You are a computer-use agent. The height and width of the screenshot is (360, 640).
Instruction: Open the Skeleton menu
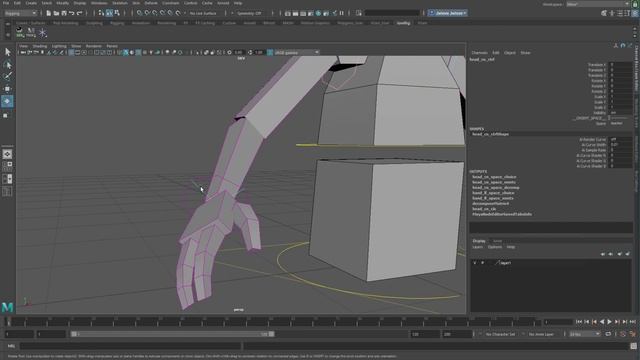click(120, 3)
